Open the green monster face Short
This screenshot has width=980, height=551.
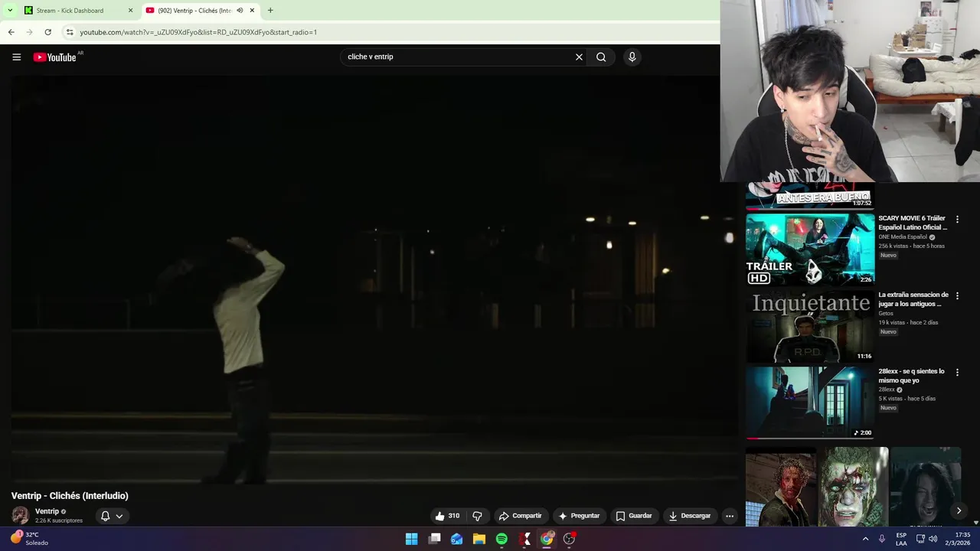click(x=853, y=487)
